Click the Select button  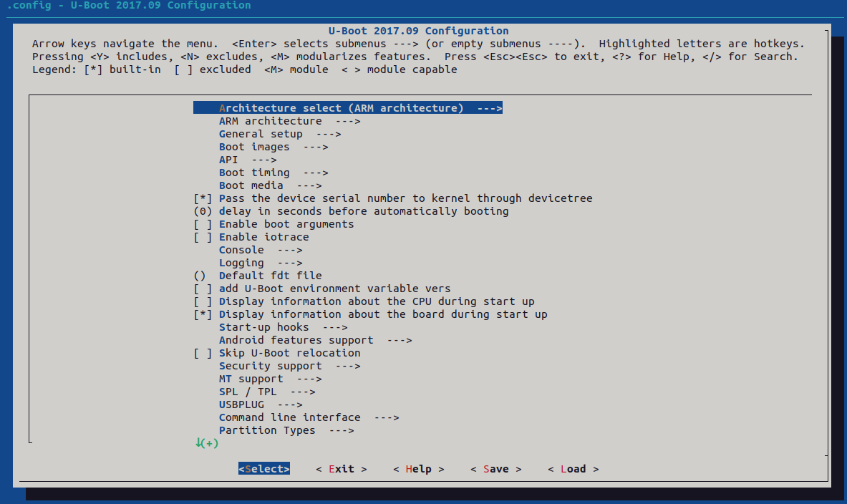(264, 469)
